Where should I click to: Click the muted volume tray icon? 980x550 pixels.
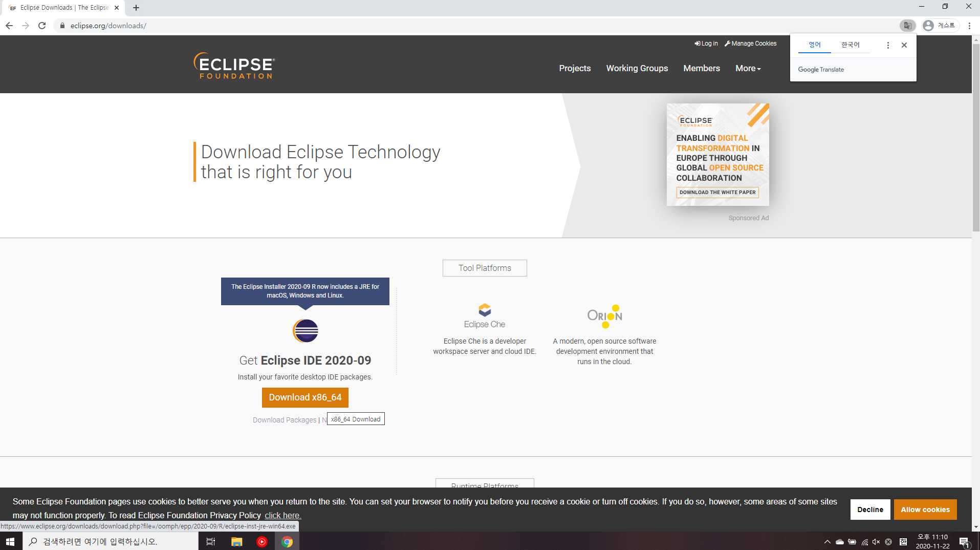click(x=876, y=542)
